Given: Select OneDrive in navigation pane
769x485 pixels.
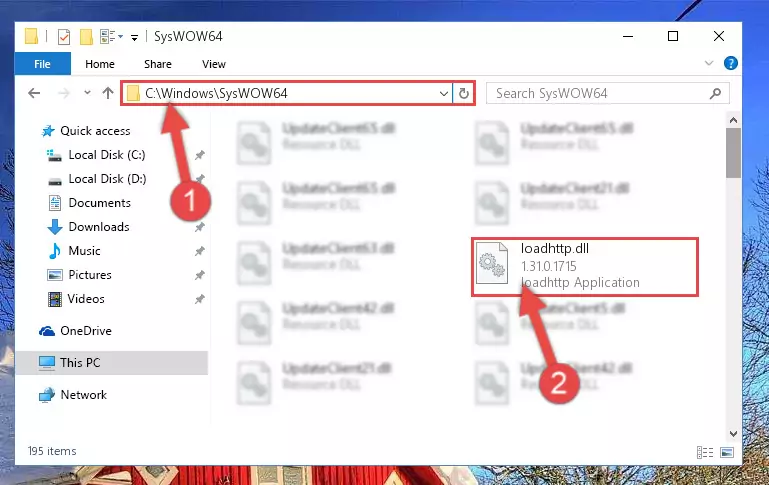Looking at the screenshot, I should pyautogui.click(x=86, y=331).
